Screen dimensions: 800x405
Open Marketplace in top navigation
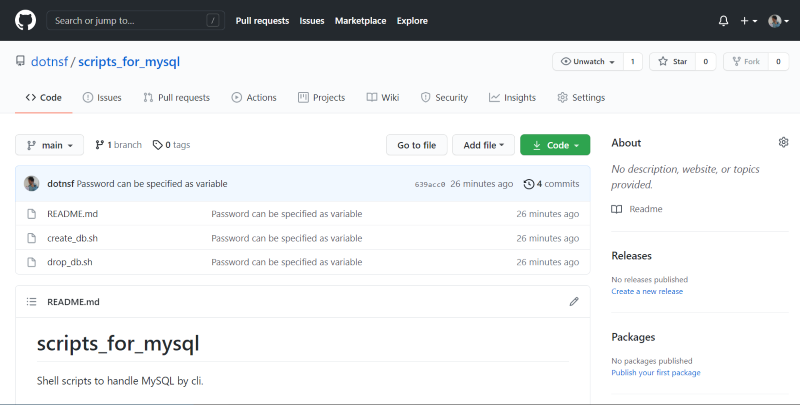point(360,21)
